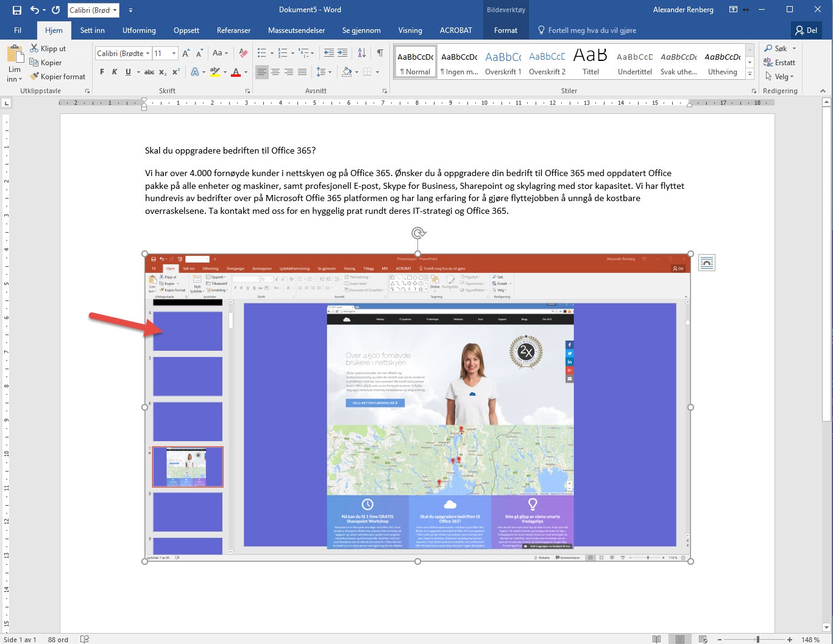The width and height of the screenshot is (833, 644).
Task: Open the Fil menu tab
Action: click(18, 30)
